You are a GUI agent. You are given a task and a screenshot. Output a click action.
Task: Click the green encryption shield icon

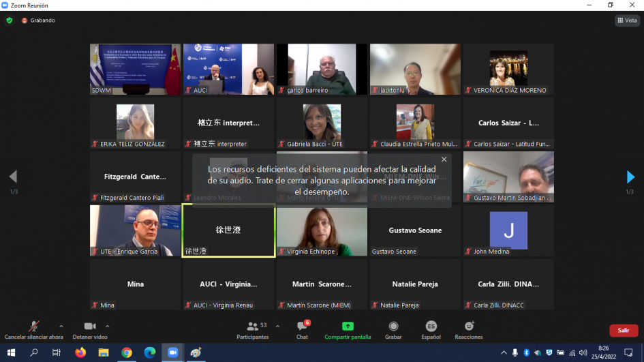[x=10, y=20]
